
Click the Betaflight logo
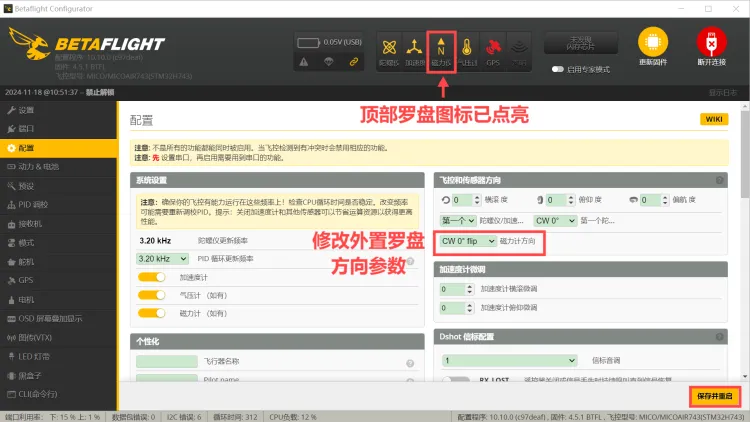[x=87, y=44]
